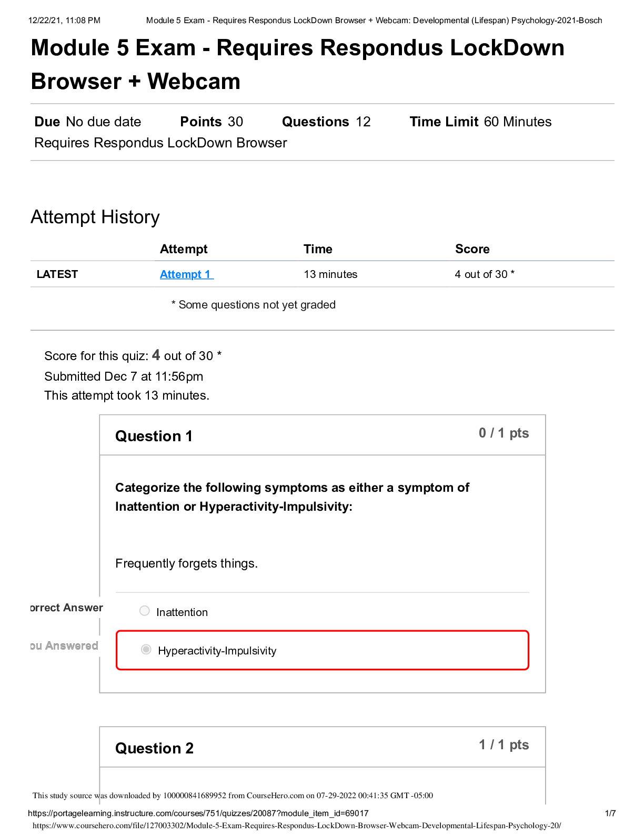The height and width of the screenshot is (834, 644).
Task: Click the Attempt History heading
Action: pyautogui.click(x=95, y=217)
